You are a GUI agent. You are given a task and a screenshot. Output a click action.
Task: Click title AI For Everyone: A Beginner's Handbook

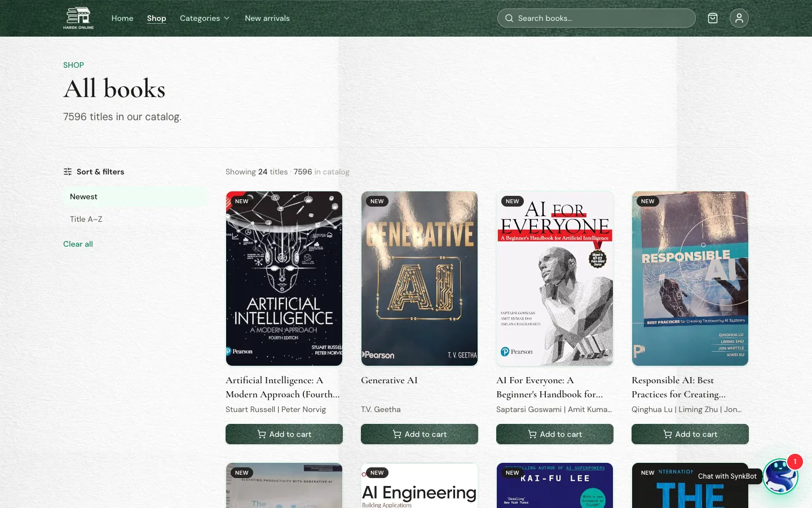coord(549,387)
